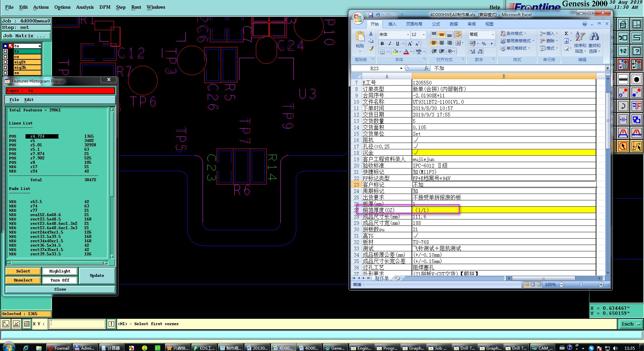This screenshot has width=644, height=351.
Task: Open the DFM menu in Genesis
Action: (105, 7)
